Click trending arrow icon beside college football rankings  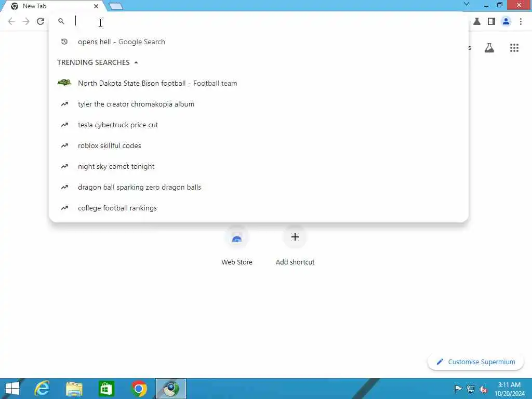64,208
